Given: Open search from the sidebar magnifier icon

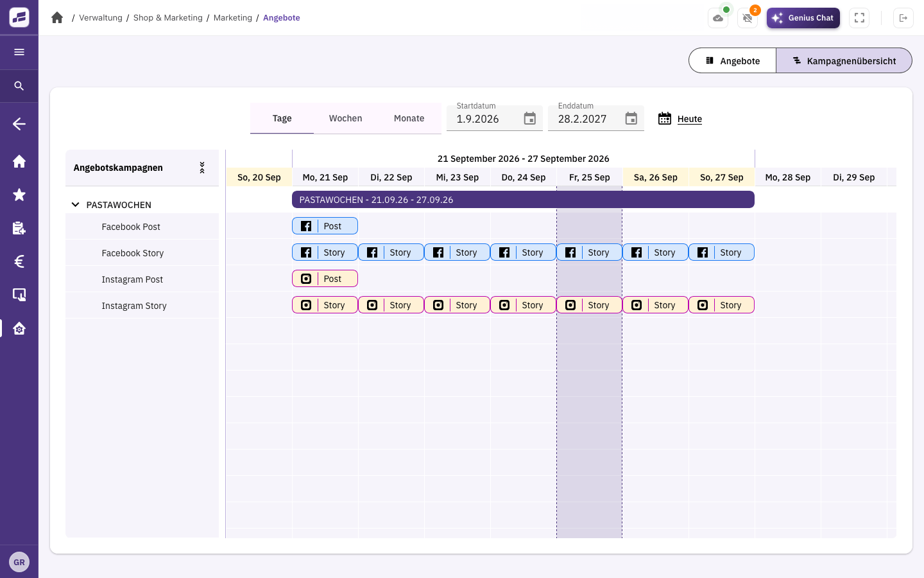Looking at the screenshot, I should click(x=19, y=85).
